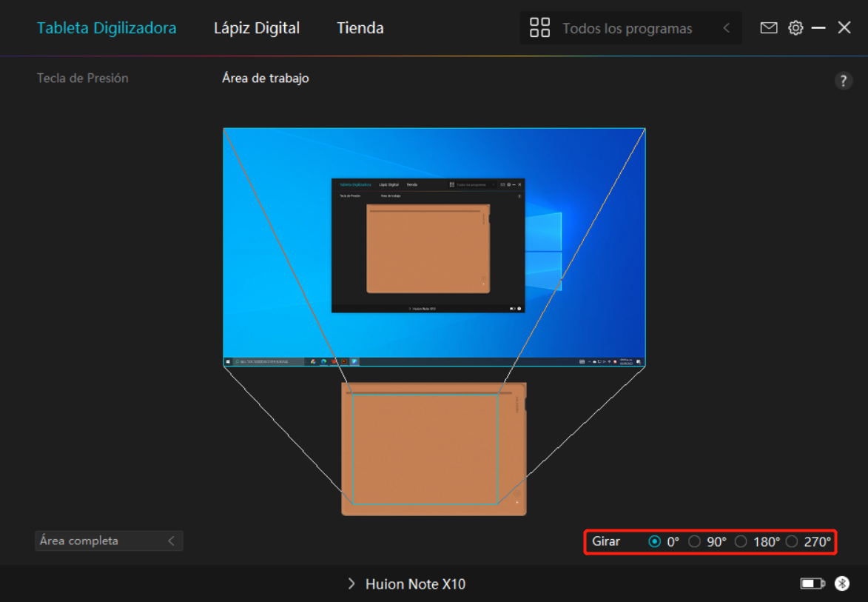Rotate the work area to 270°
Image resolution: width=868 pixels, height=602 pixels.
point(792,541)
